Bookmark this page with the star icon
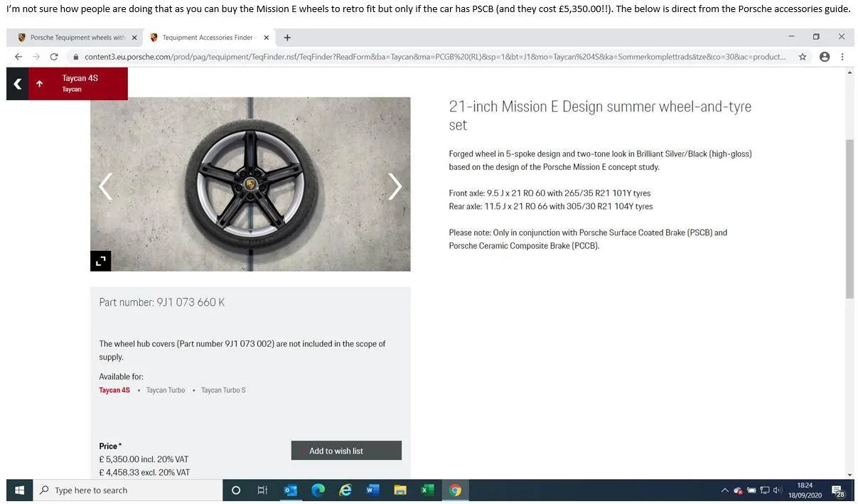858x504 pixels. point(803,57)
